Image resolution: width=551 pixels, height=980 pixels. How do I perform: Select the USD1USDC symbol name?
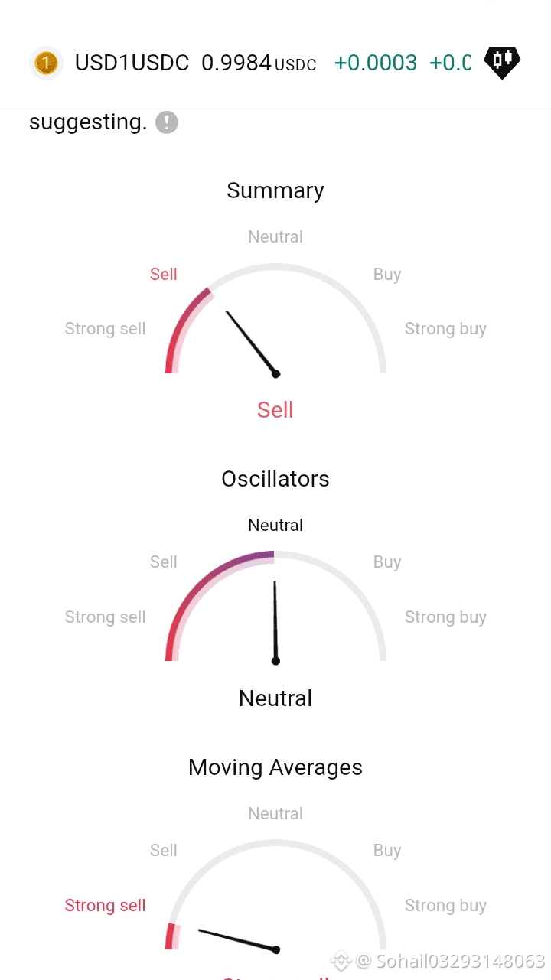click(132, 63)
